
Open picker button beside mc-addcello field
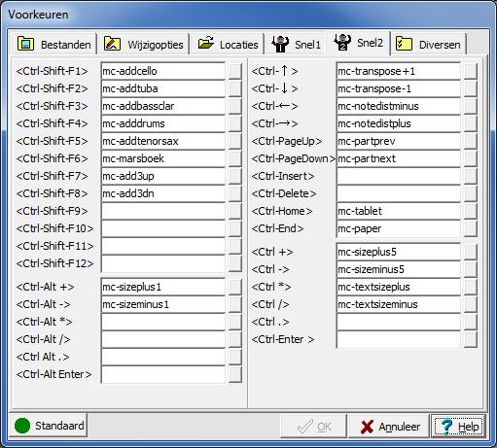click(x=235, y=71)
